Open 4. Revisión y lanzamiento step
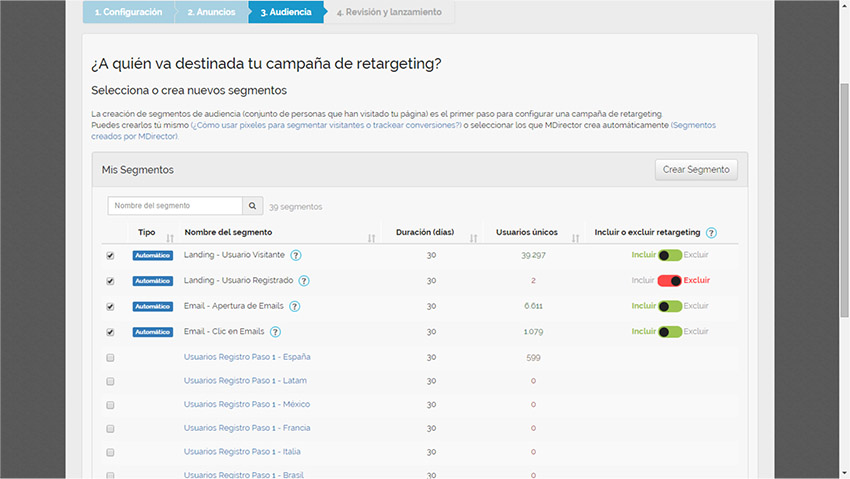This screenshot has height=479, width=850. [x=389, y=12]
